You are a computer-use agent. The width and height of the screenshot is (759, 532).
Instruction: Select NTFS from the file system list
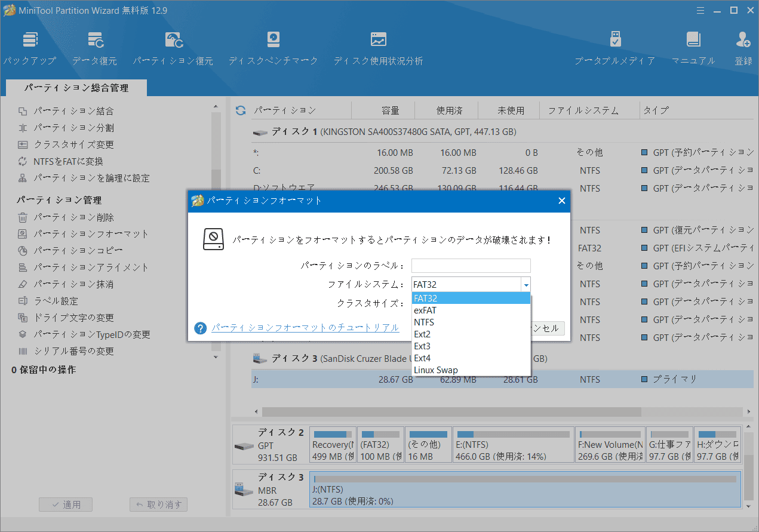pyautogui.click(x=471, y=322)
